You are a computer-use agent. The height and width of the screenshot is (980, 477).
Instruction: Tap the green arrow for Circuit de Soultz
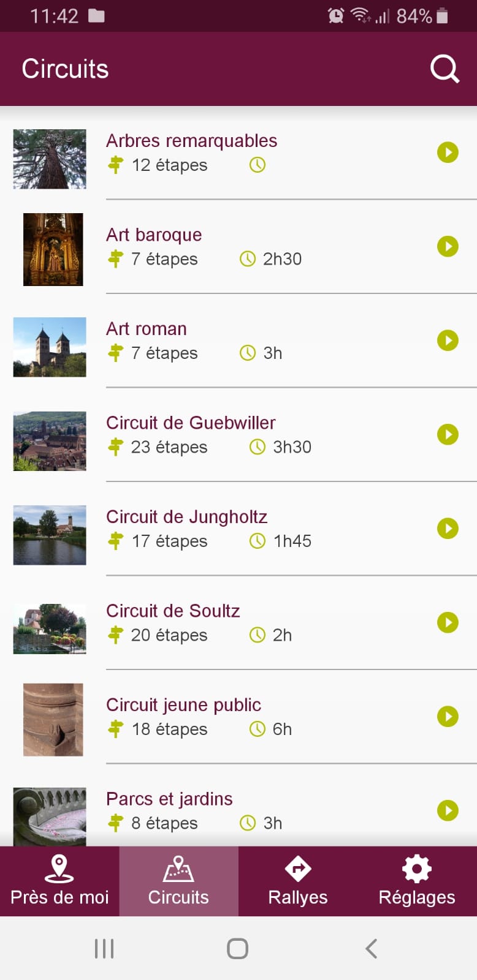point(448,622)
